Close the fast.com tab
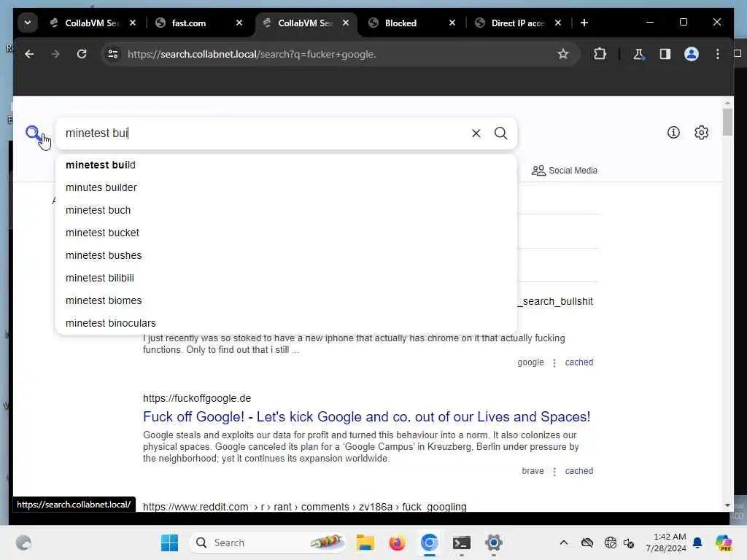 pyautogui.click(x=239, y=23)
